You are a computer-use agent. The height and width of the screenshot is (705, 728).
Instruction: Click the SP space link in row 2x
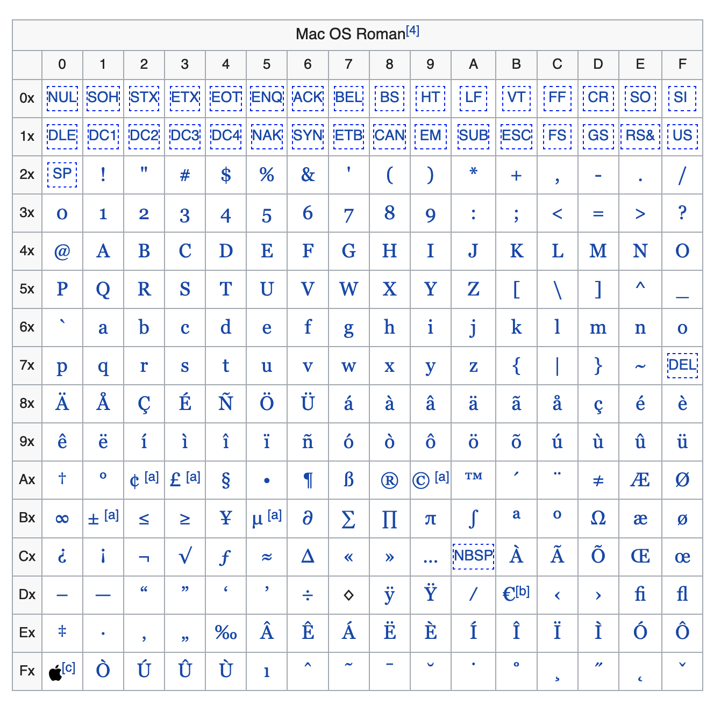(62, 174)
